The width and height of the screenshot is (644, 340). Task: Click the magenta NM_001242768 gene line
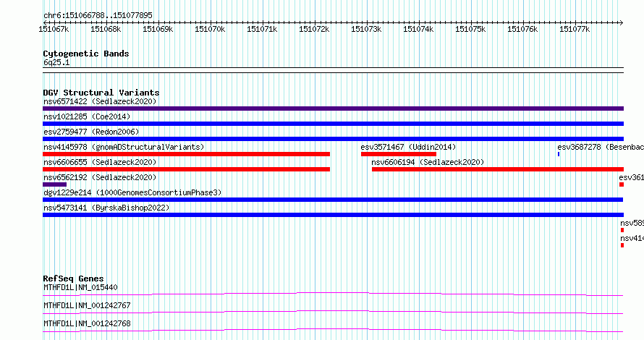333,330
